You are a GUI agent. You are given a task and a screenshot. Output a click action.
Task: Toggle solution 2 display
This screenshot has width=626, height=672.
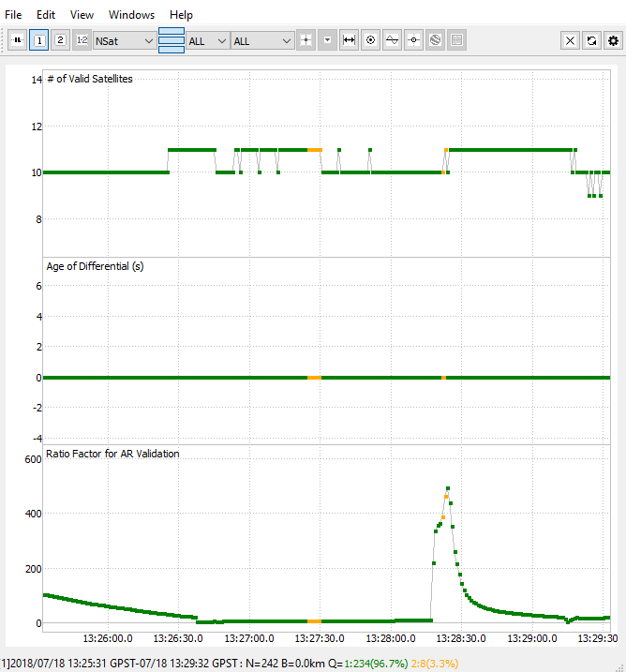click(60, 40)
